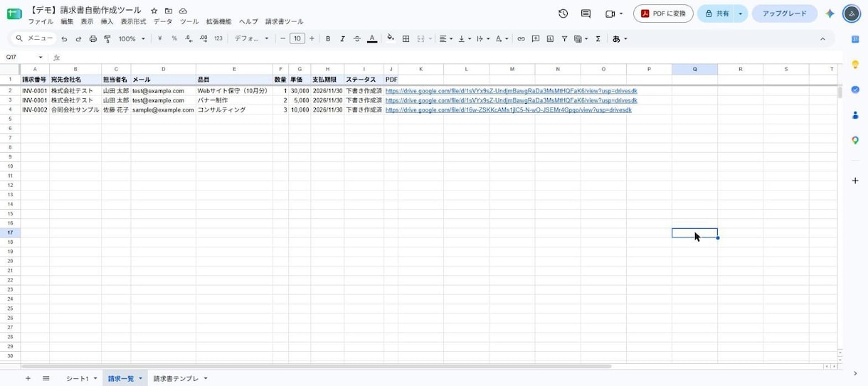The image size is (868, 386).
Task: Open Google Tasks in side panel
Action: (855, 90)
